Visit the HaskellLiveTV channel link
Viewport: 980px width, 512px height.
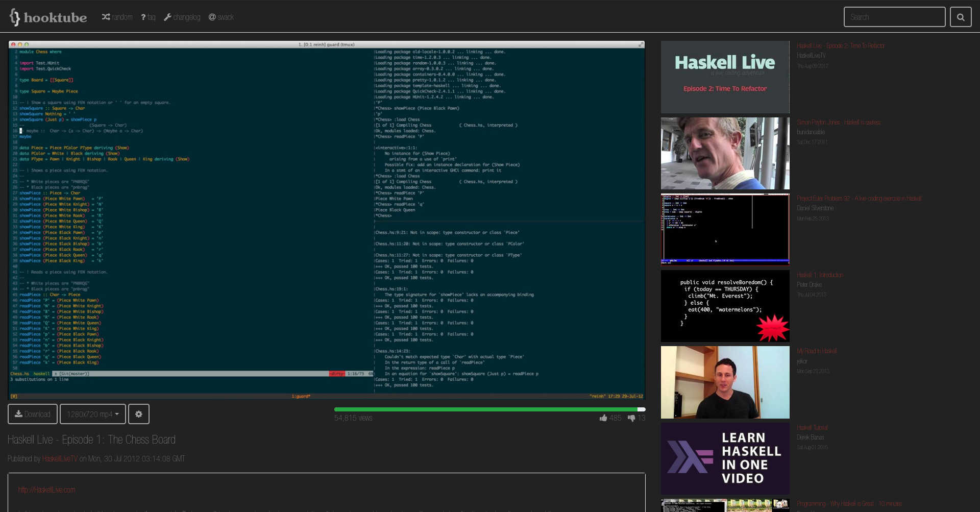tap(61, 458)
